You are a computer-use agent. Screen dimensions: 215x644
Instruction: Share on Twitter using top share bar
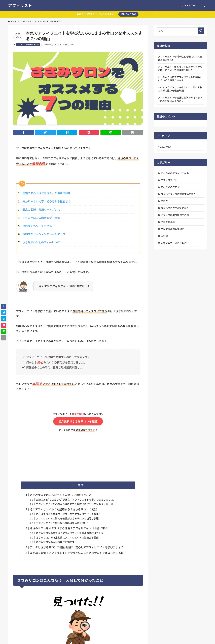click(x=45, y=133)
